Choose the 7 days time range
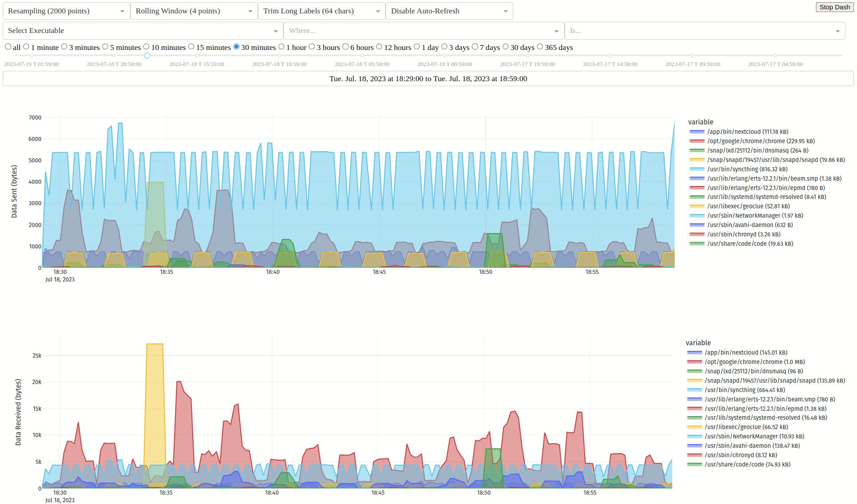 pyautogui.click(x=475, y=47)
